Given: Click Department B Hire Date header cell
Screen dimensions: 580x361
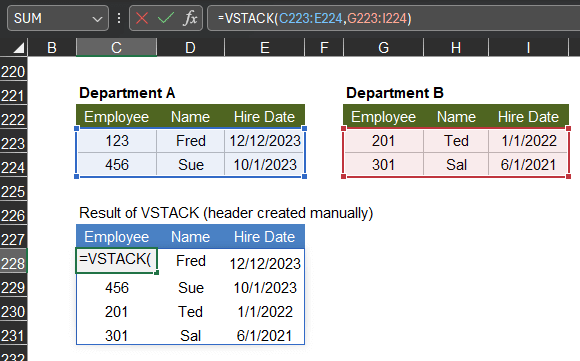Looking at the screenshot, I should [528, 117].
